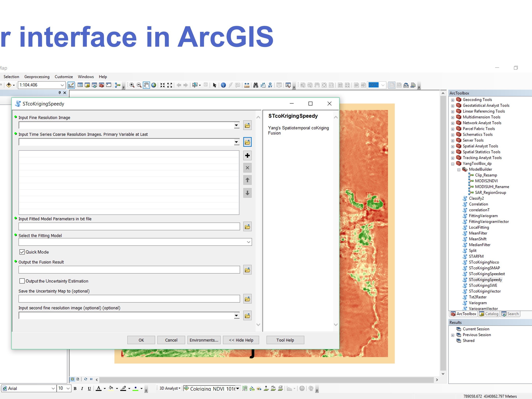Collapse the YangToolBox_dp toolbox
The image size is (532, 399).
(453, 164)
